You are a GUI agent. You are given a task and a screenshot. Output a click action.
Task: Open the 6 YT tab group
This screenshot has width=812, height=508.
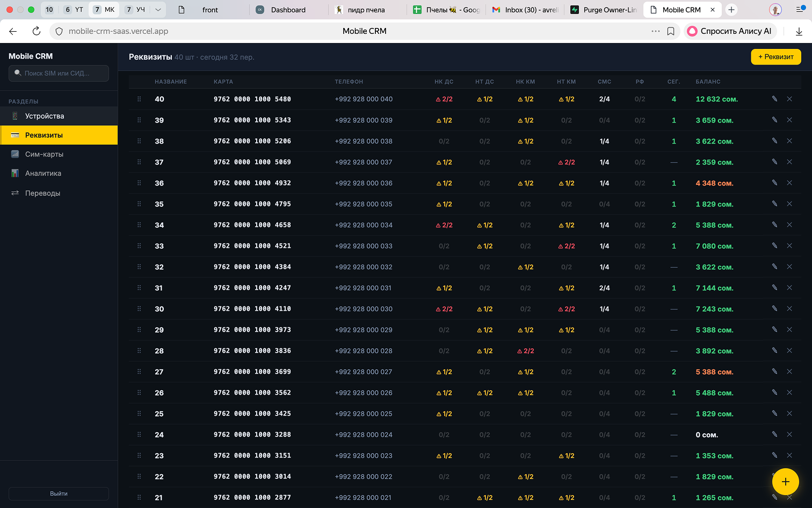pyautogui.click(x=74, y=10)
